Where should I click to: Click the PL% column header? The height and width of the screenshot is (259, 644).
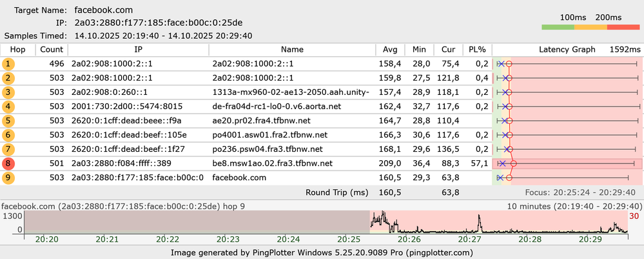pyautogui.click(x=477, y=50)
